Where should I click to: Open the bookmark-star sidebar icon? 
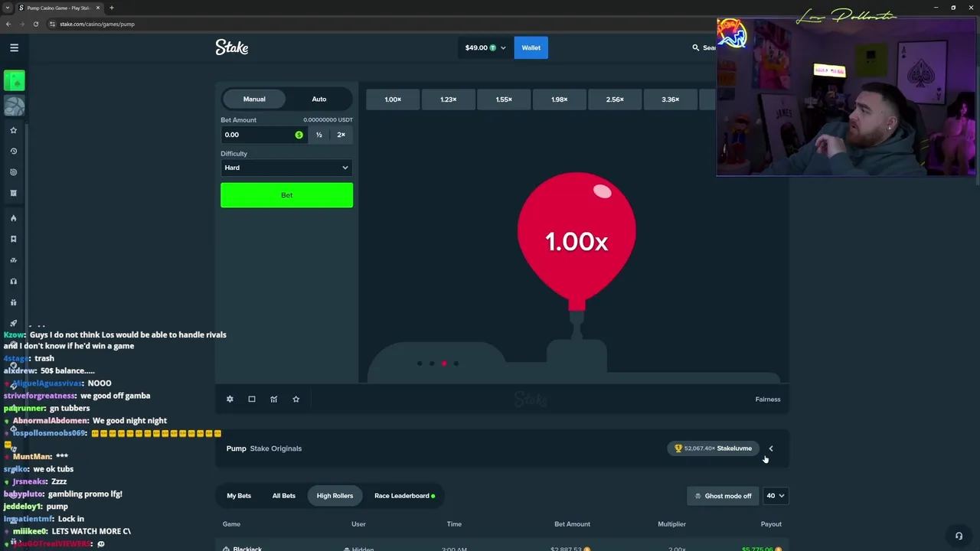click(x=13, y=239)
